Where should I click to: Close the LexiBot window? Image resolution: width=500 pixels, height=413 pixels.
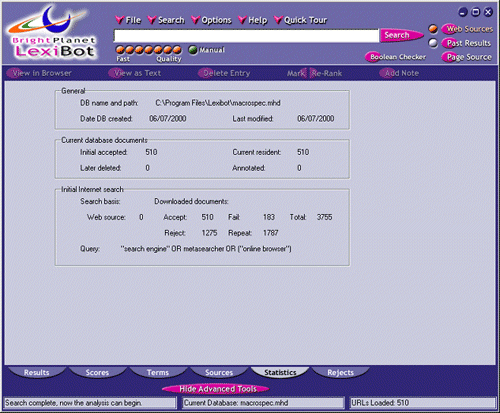(x=488, y=12)
